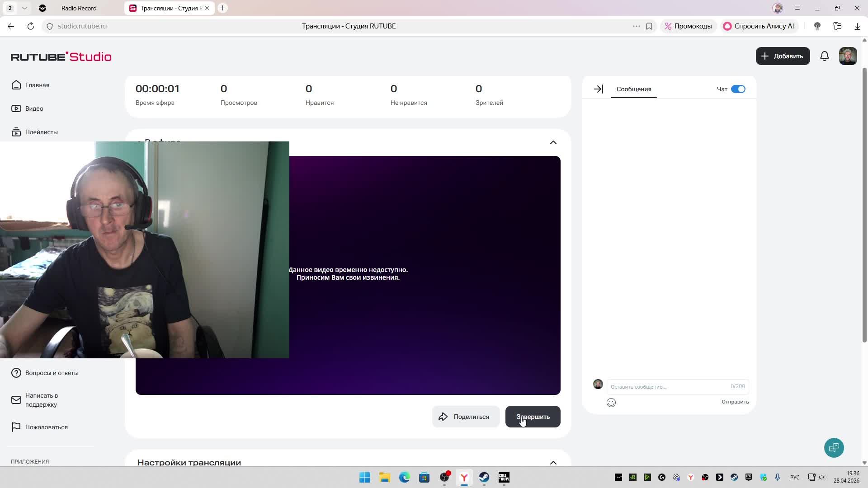Collapse the Настройки трансляции section
868x488 pixels.
tap(553, 462)
